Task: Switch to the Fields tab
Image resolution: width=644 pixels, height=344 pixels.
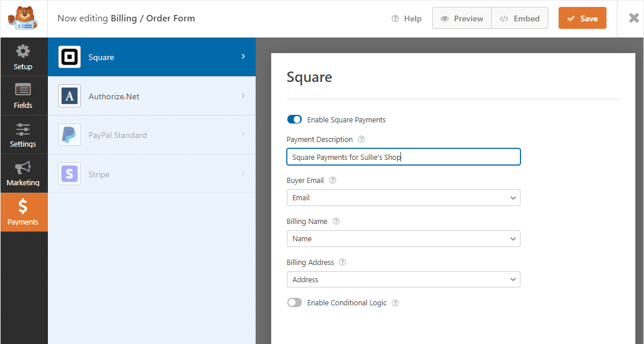Action: 24,95
